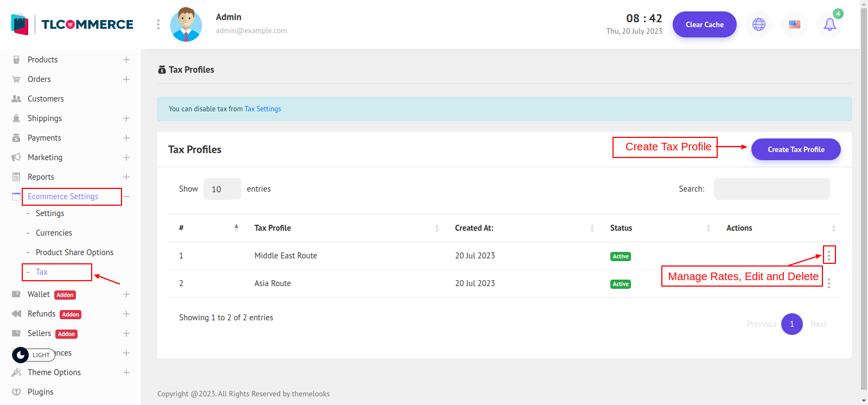Click the TLCommerce logo
868x405 pixels.
[x=72, y=24]
